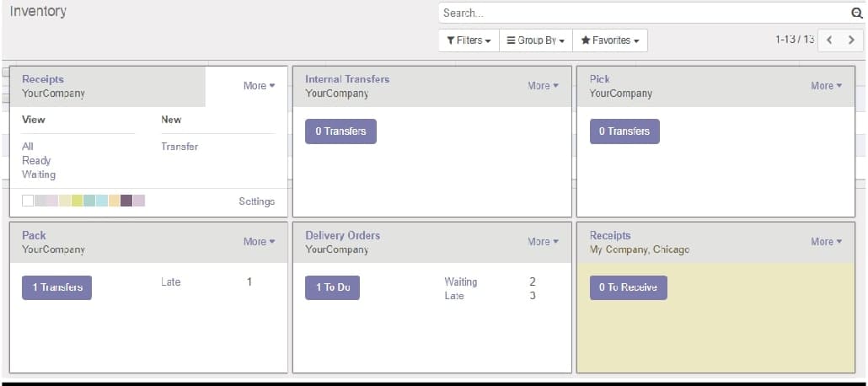
Task: Open the Filters dropdown
Action: pos(469,40)
